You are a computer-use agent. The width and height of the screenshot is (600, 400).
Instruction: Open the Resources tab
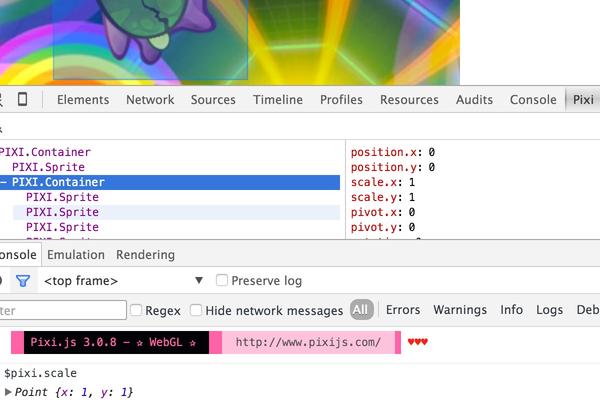tap(409, 100)
